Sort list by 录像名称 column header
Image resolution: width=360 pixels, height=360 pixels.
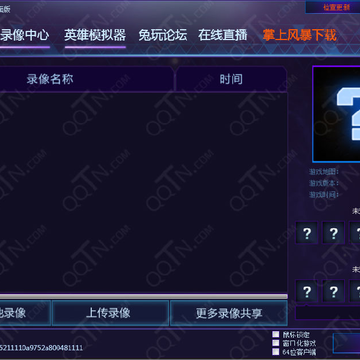(50, 79)
